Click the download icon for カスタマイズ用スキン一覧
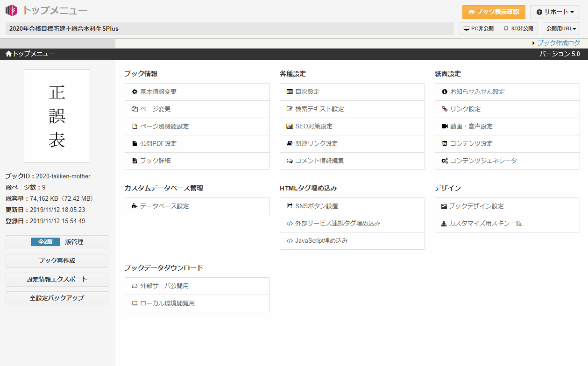 444,224
